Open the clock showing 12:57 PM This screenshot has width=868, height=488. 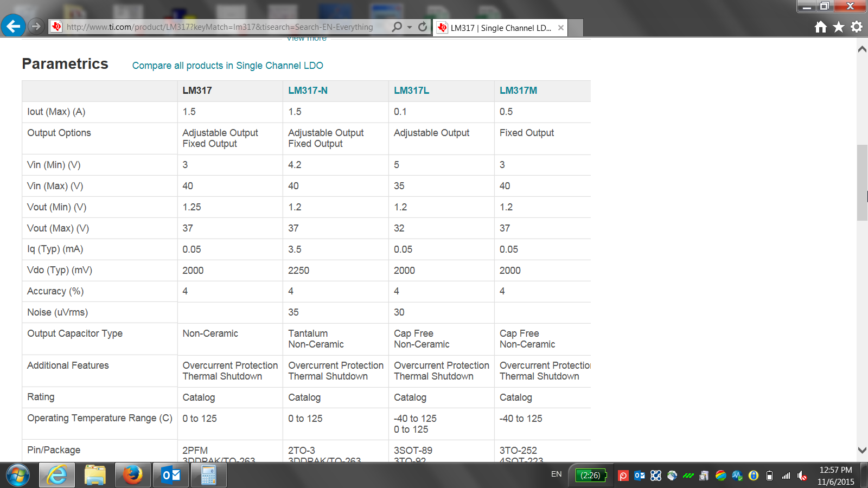835,476
